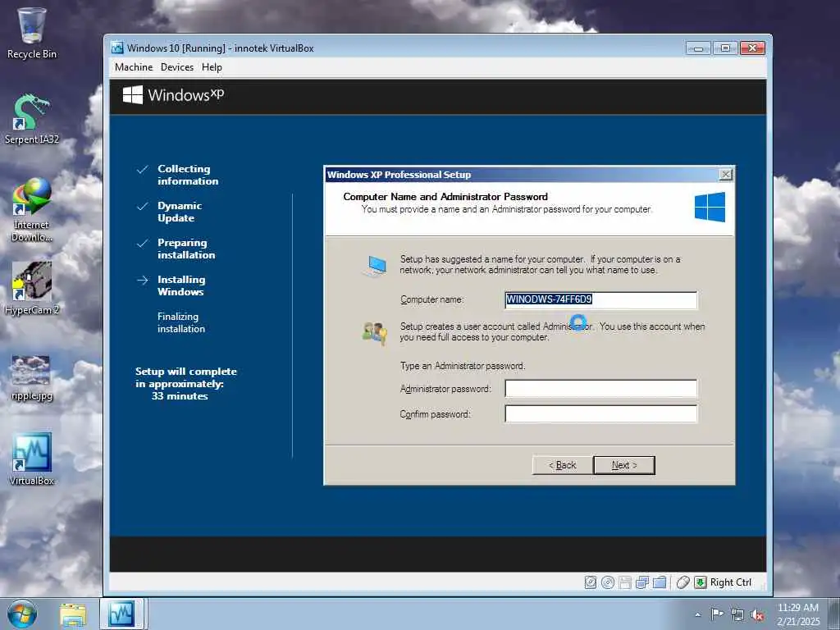Click the Dynamic Update setup step
This screenshot has height=630, width=840.
180,212
